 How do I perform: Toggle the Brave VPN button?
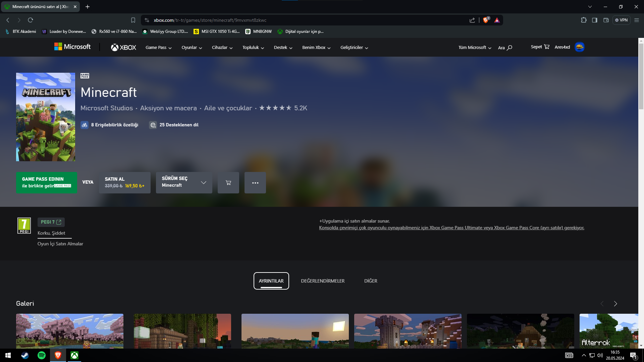621,20
